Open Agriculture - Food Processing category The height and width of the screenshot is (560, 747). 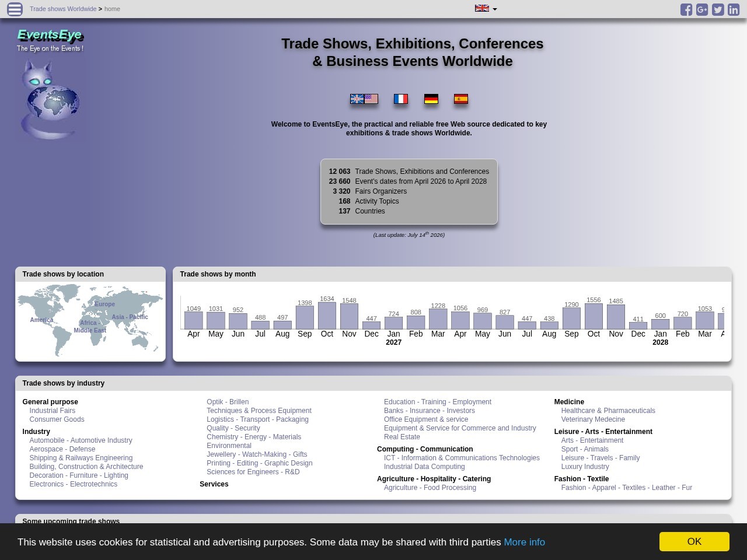[430, 488]
